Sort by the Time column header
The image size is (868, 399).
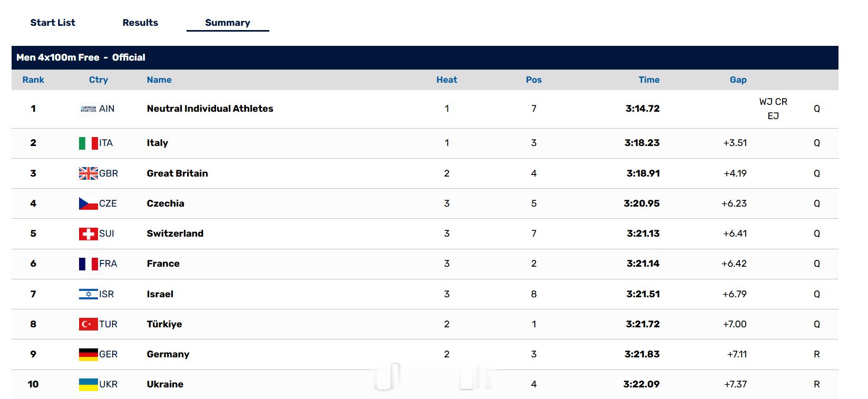click(649, 80)
